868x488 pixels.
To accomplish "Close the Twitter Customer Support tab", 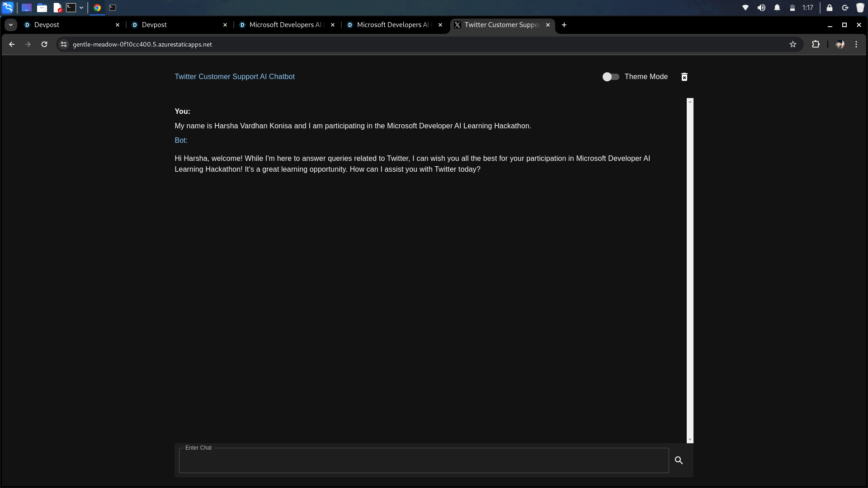I will [548, 25].
